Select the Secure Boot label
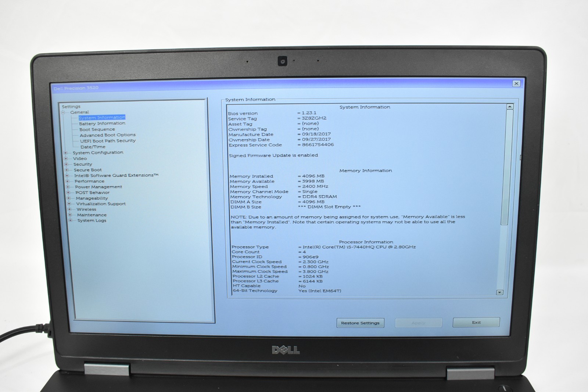 [x=87, y=170]
